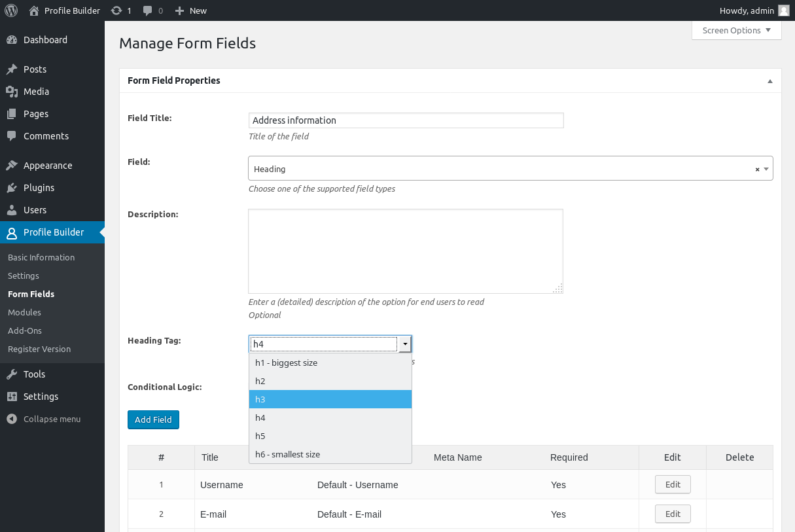Click the Field Title input box
The width and height of the screenshot is (795, 532).
[406, 120]
